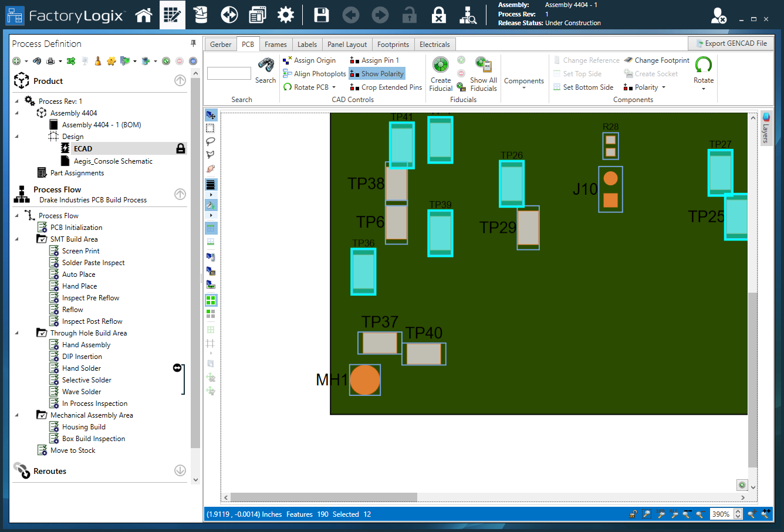Click the lock icon next to ECAD
The image size is (784, 532).
click(x=180, y=148)
